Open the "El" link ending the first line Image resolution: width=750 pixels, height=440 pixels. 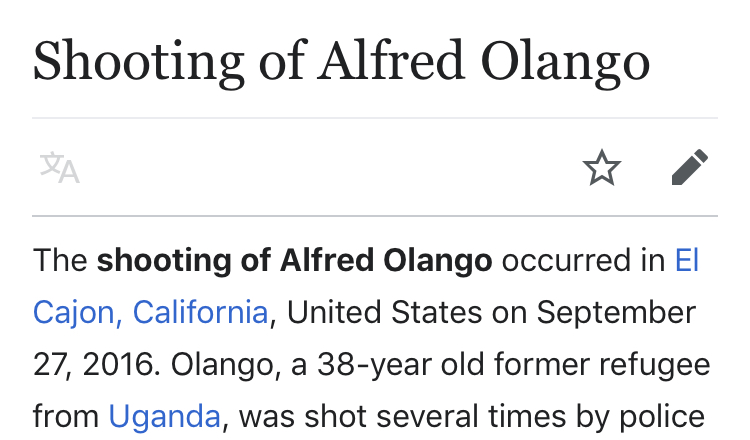[687, 260]
